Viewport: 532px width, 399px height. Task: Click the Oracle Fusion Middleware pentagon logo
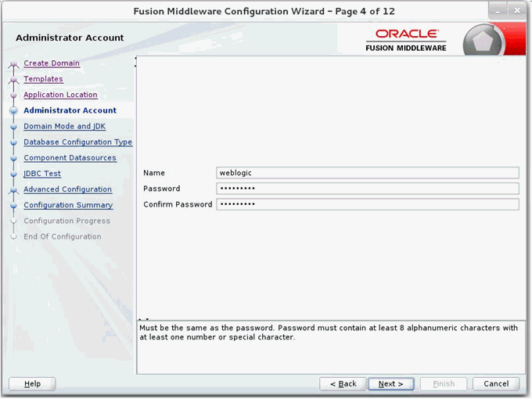click(483, 41)
